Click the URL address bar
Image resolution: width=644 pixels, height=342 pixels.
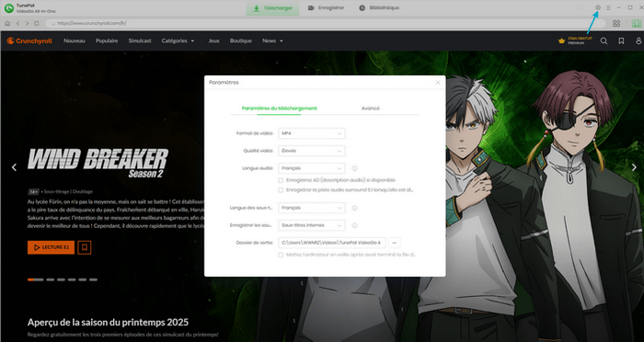coord(326,23)
